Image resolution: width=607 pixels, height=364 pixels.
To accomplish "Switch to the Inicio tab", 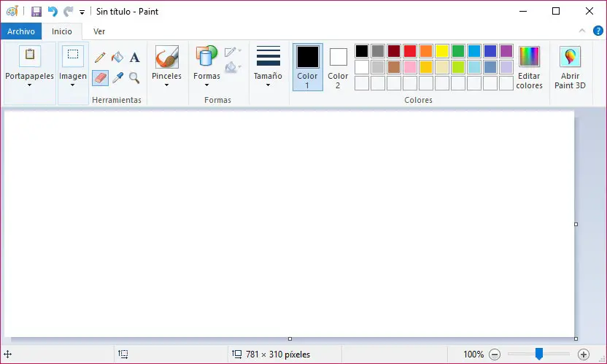I will click(x=62, y=31).
